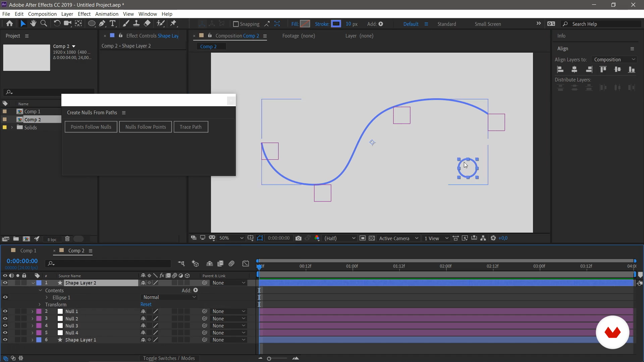This screenshot has height=362, width=644.
Task: Select the Ellipse shape tool
Action: tap(91, 23)
